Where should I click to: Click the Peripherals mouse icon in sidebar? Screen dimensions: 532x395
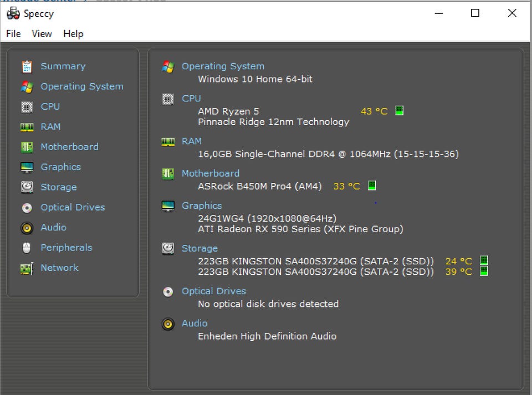27,248
